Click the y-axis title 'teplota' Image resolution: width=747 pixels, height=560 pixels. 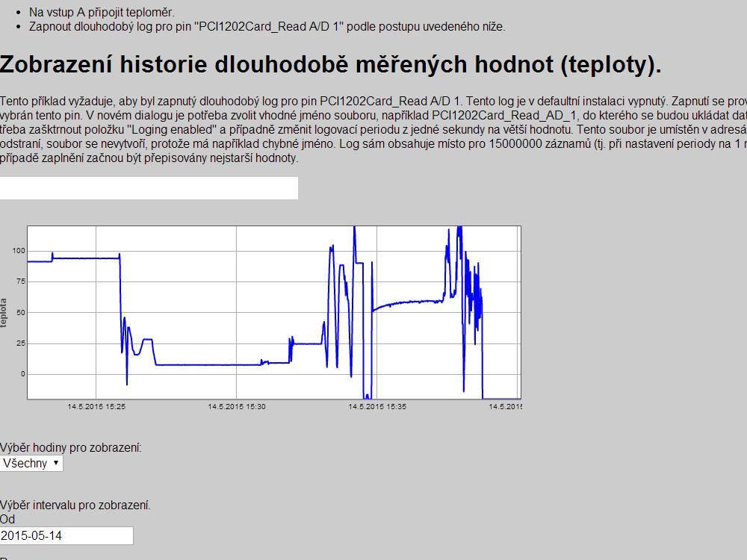(x=4, y=313)
